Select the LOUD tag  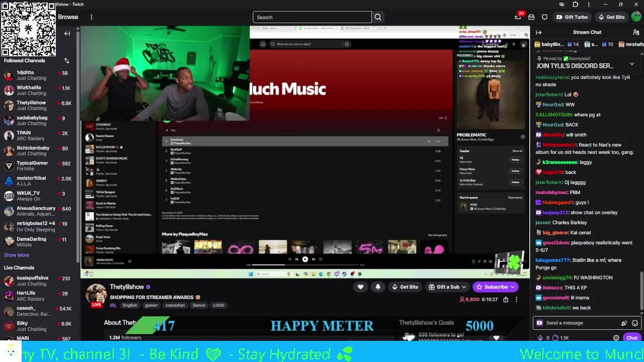coord(218,305)
